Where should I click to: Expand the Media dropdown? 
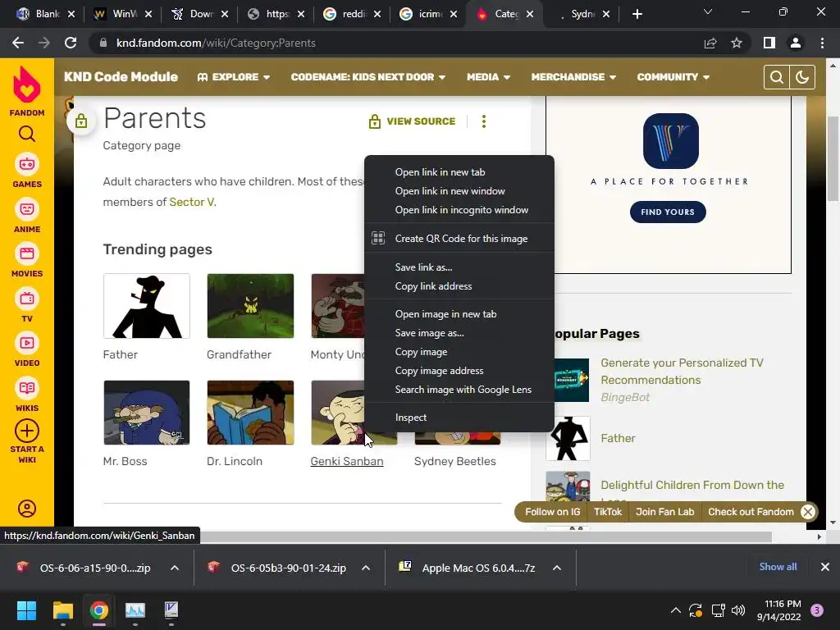pyautogui.click(x=488, y=77)
